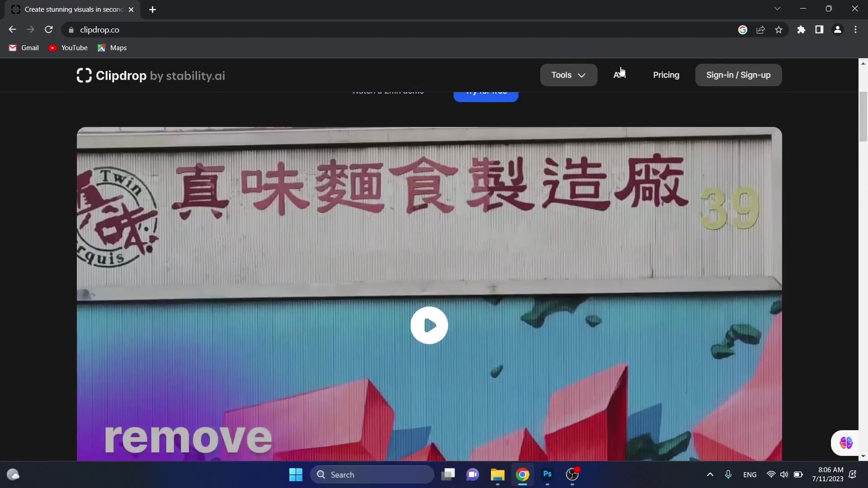Screen dimensions: 868x488
Task: Click the Google logo in the address bar
Action: pos(742,29)
